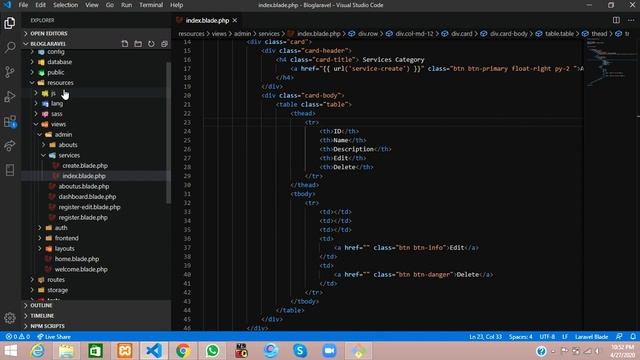The width and height of the screenshot is (640, 360).
Task: Open Windows Start menu
Action: [x=11, y=351]
